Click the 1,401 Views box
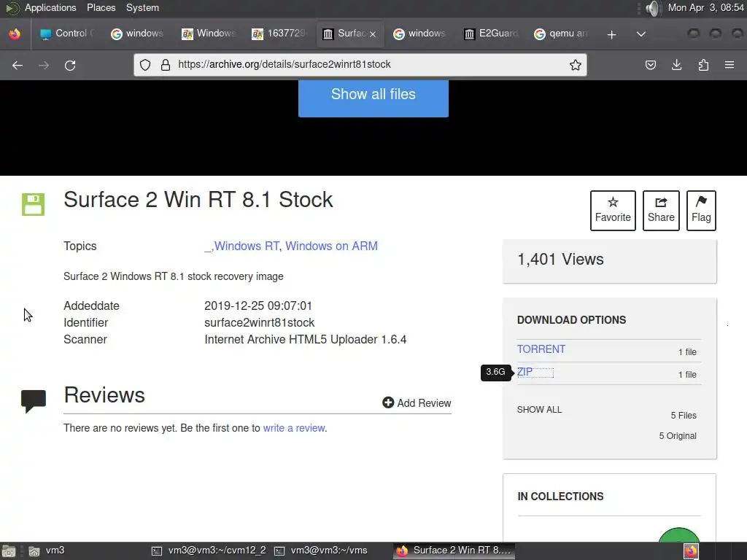Image resolution: width=747 pixels, height=560 pixels. [x=609, y=261]
